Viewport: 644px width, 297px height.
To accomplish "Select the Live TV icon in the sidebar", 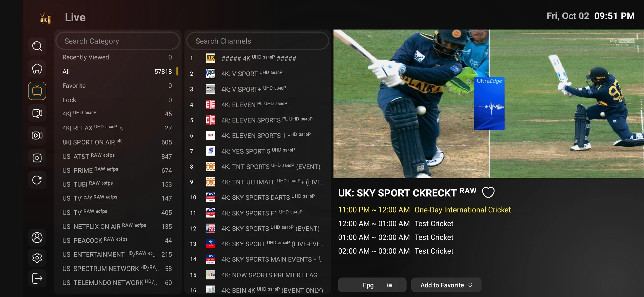I will click(37, 91).
